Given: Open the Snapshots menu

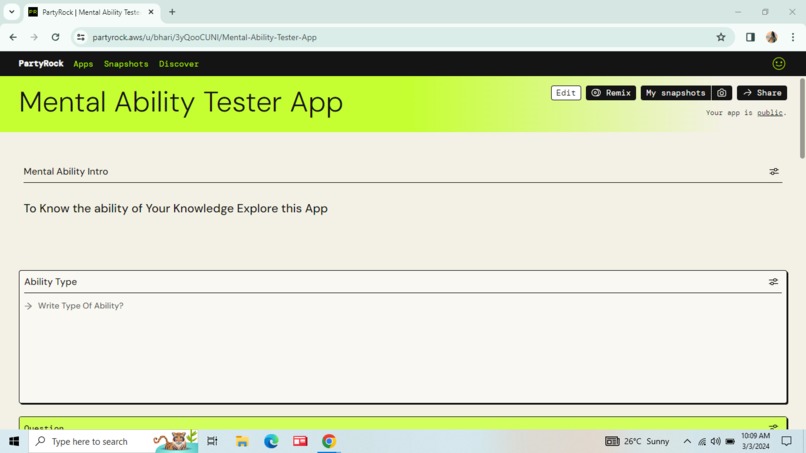Looking at the screenshot, I should tap(126, 64).
